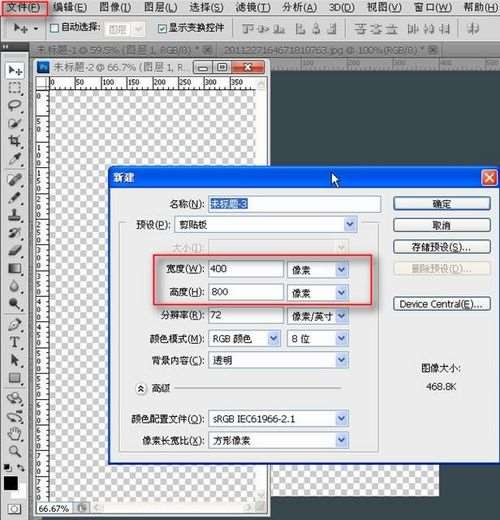Screen dimensions: 500x520
Task: Click the 名称 name input field
Action: pos(294,204)
